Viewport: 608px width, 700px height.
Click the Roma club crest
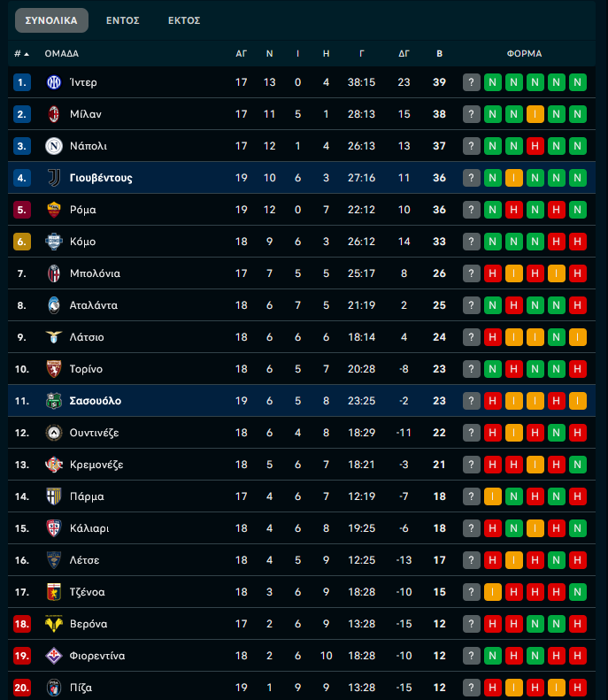[53, 210]
